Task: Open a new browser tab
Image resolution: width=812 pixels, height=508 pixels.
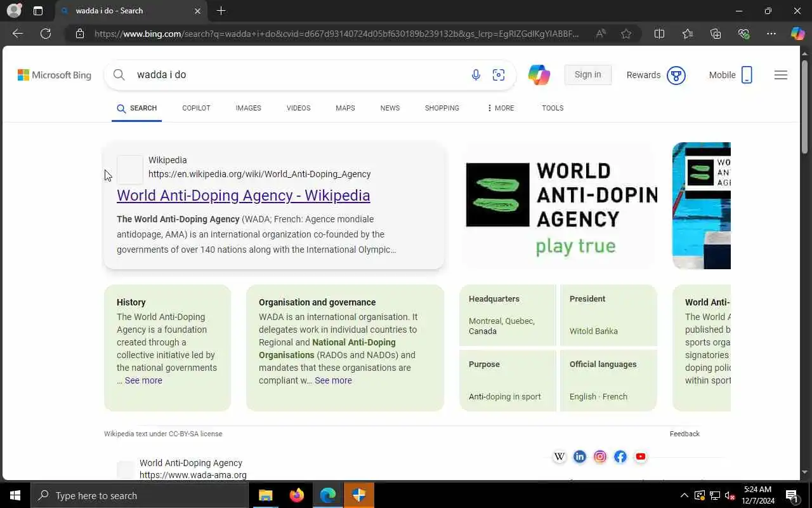Action: click(221, 11)
